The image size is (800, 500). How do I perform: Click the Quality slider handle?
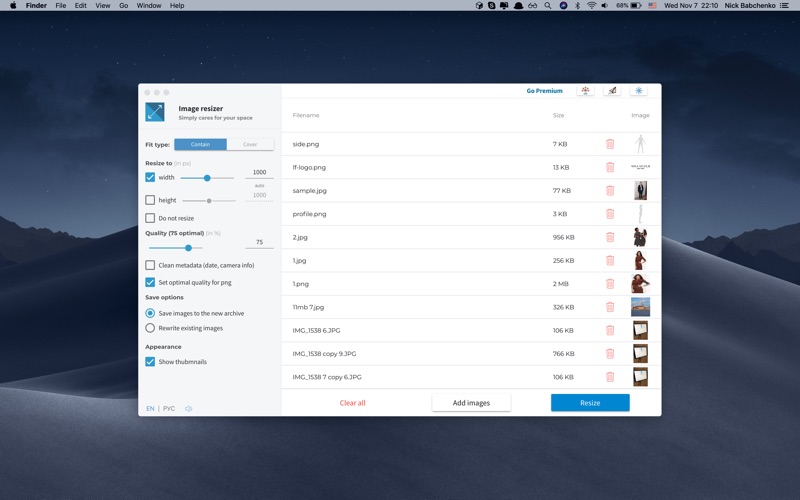tap(188, 248)
